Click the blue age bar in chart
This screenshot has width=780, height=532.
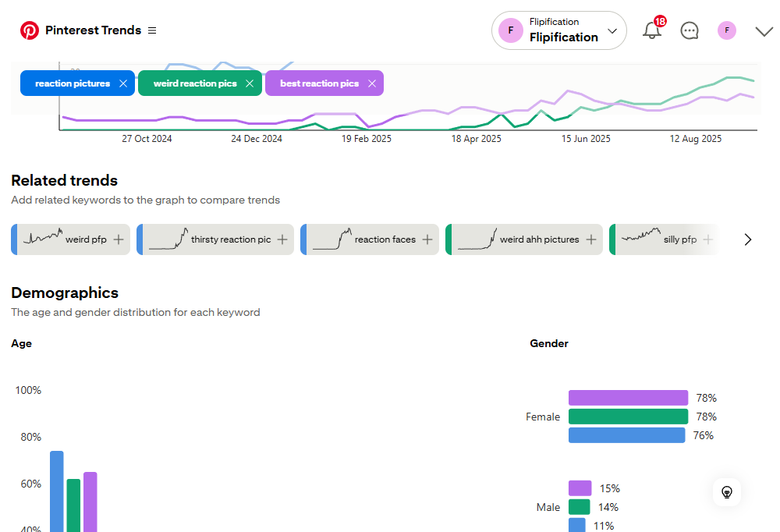click(x=57, y=491)
